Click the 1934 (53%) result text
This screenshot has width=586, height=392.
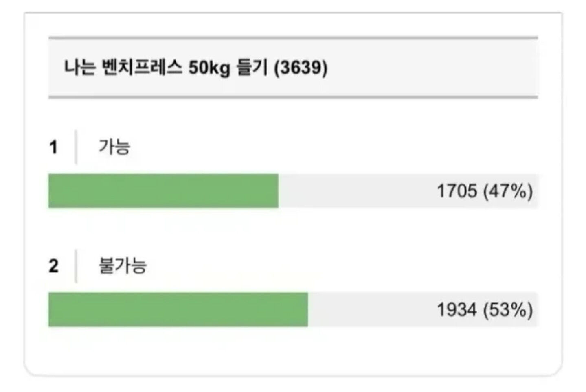(x=485, y=310)
